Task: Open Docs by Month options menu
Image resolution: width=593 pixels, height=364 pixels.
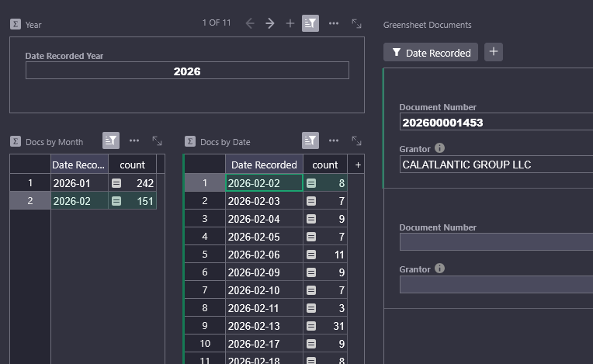Action: tap(134, 140)
